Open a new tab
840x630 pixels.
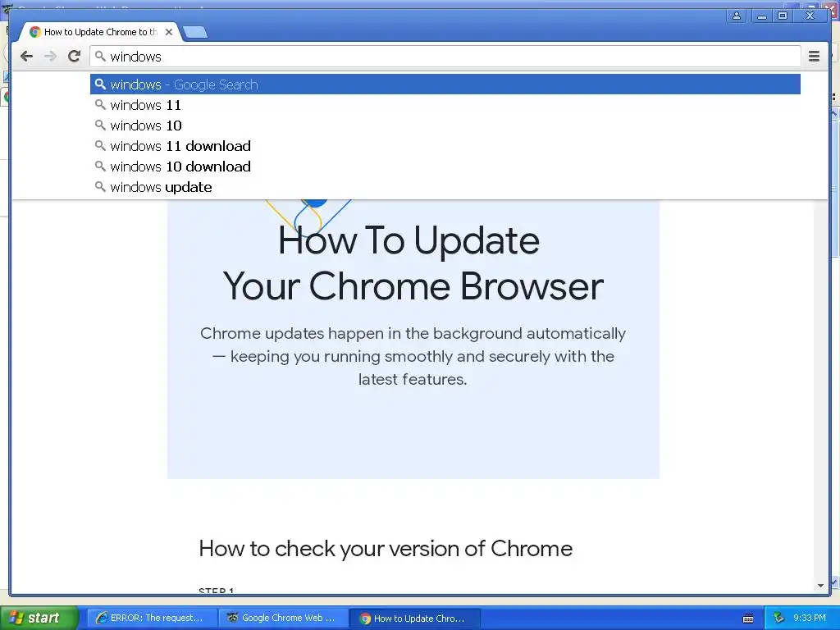tap(195, 33)
